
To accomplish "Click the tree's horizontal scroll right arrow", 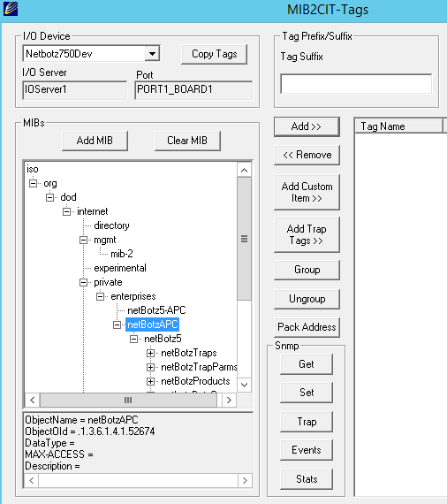I will click(229, 401).
